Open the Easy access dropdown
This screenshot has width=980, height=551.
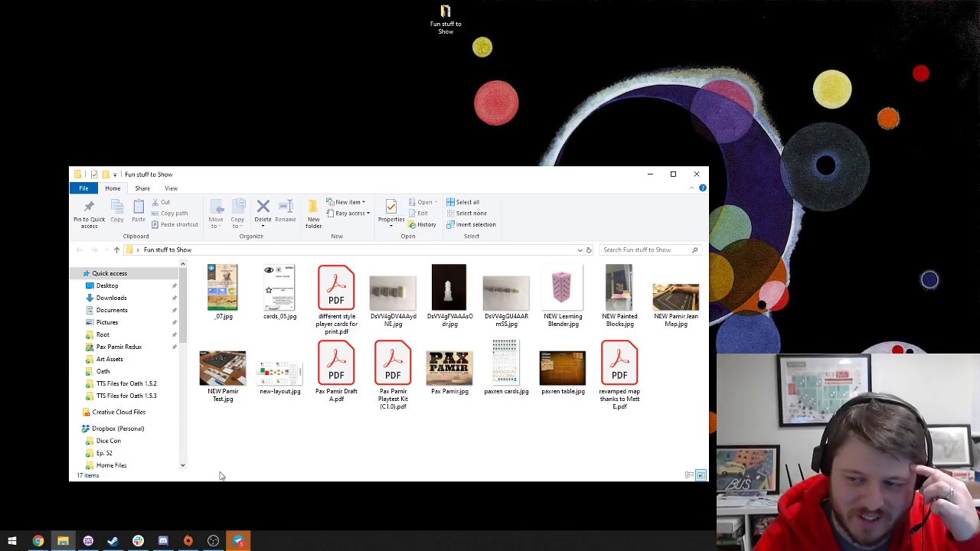(x=348, y=214)
